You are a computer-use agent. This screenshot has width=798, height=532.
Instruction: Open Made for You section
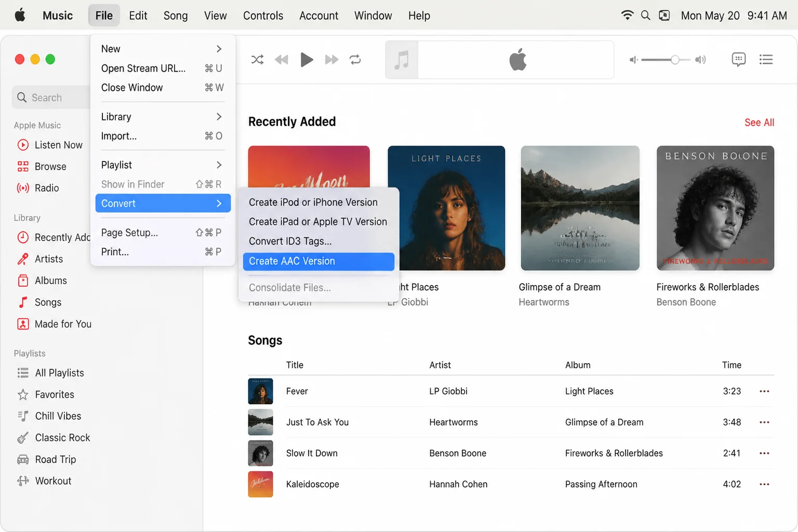click(x=54, y=324)
